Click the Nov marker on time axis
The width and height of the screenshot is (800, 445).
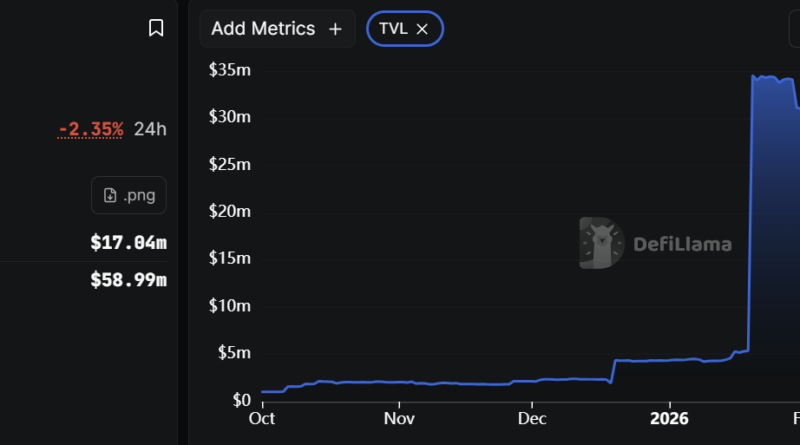pyautogui.click(x=399, y=418)
